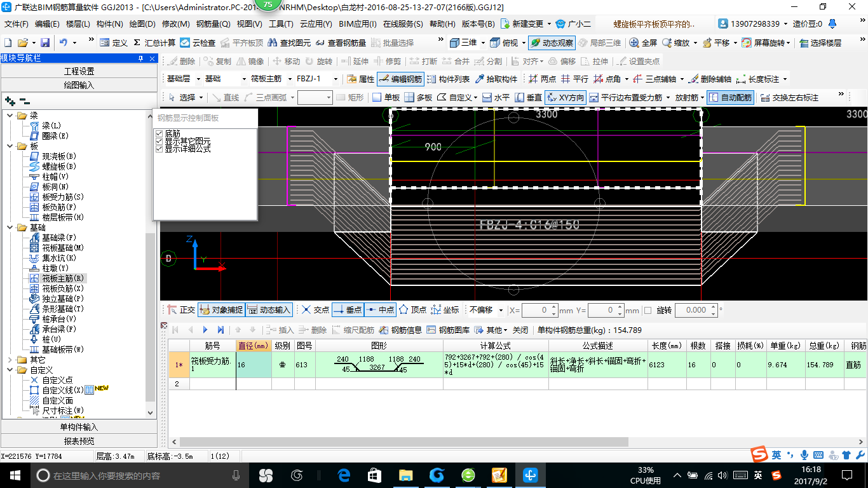Viewport: 868px width, 488px height.
Task: Click X offset input field
Action: (539, 310)
